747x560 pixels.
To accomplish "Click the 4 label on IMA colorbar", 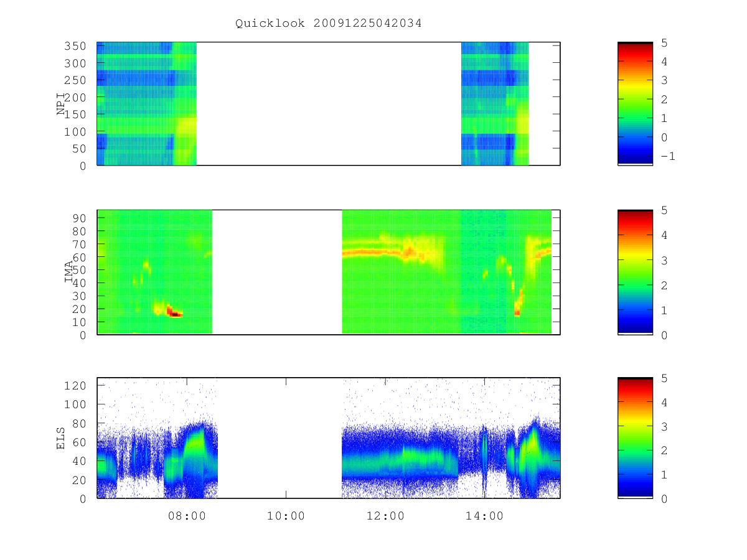I will [x=664, y=235].
